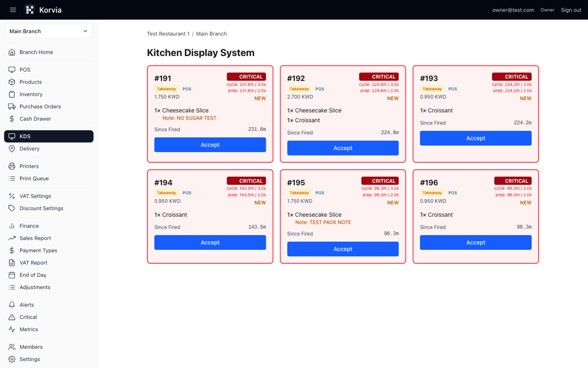Image resolution: width=588 pixels, height=368 pixels.
Task: Select KDS in the sidebar
Action: click(49, 136)
